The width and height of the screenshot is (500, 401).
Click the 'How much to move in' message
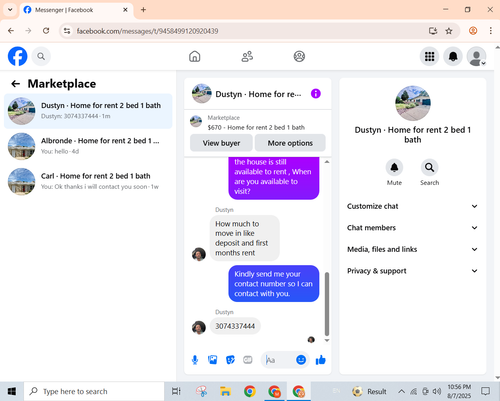pyautogui.click(x=244, y=238)
